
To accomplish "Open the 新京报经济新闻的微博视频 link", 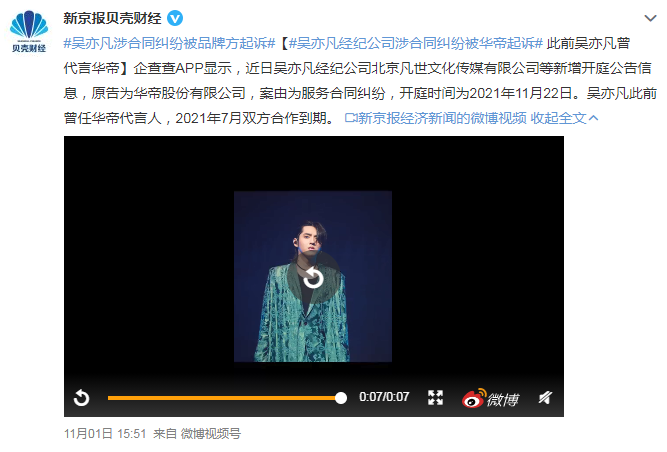I will (436, 118).
